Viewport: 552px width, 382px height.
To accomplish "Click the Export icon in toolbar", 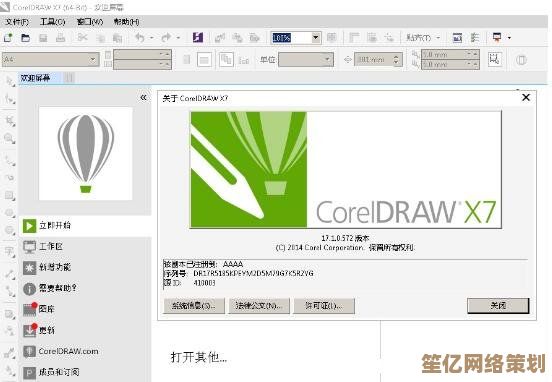I will (237, 38).
